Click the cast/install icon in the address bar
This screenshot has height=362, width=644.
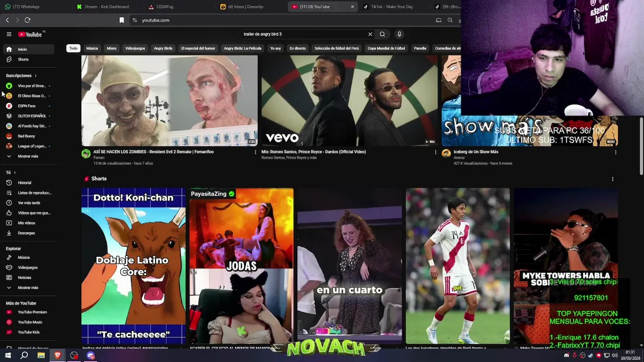point(439,20)
